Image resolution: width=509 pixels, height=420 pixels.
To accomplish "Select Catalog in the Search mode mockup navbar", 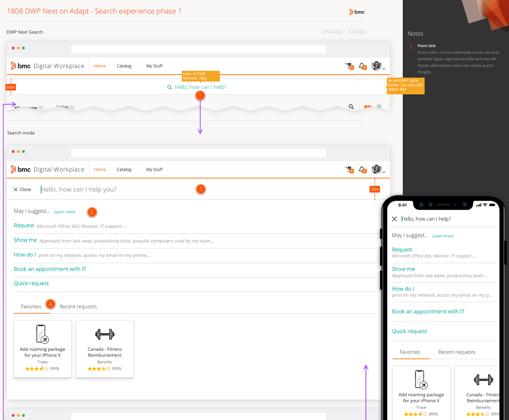I will (124, 169).
